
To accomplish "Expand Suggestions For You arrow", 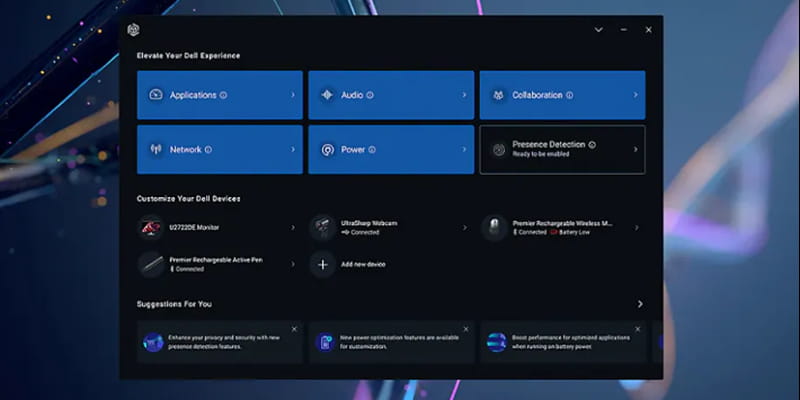I will pos(640,304).
